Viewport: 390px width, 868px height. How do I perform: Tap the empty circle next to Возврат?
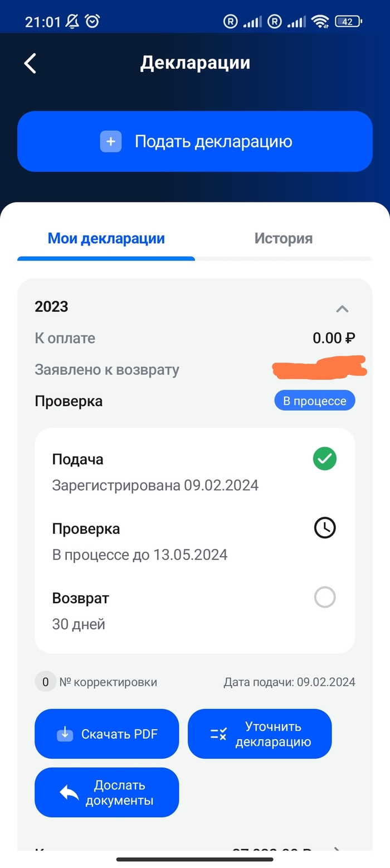click(x=325, y=597)
